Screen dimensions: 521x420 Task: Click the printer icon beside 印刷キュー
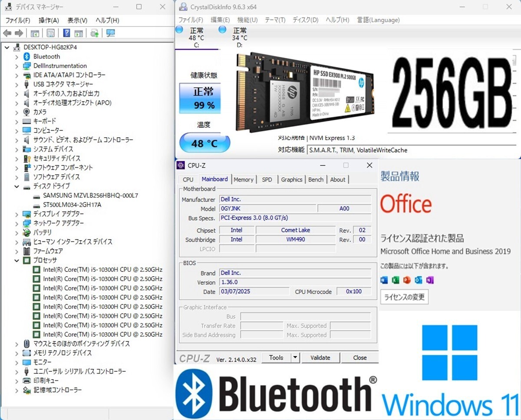[x=26, y=380]
